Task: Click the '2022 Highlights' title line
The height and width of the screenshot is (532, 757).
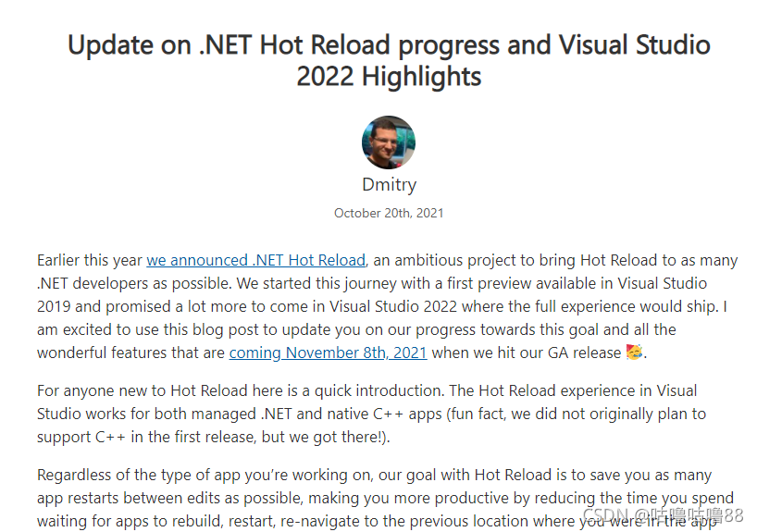Action: [389, 76]
